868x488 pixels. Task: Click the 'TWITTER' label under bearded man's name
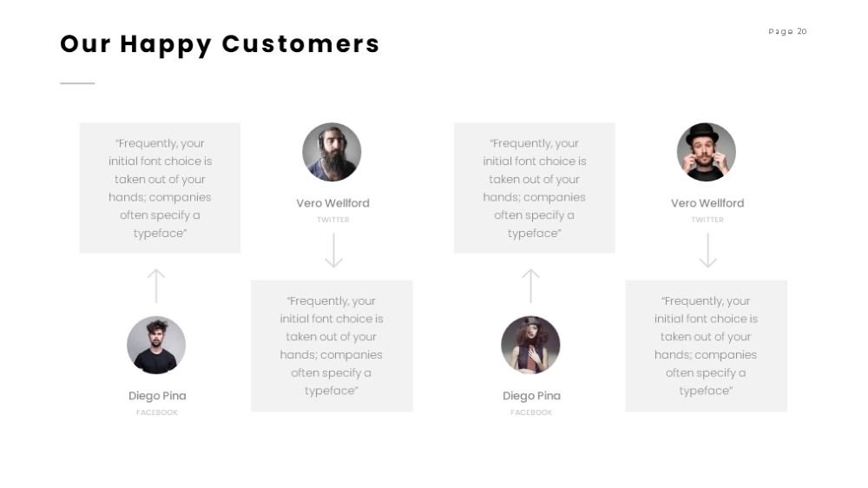pyautogui.click(x=333, y=220)
